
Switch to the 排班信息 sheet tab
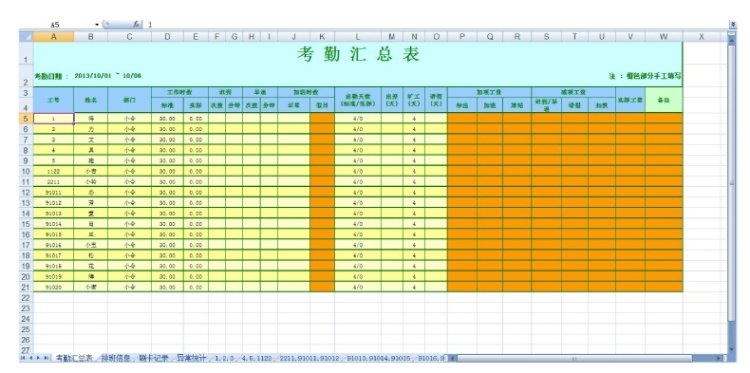click(x=116, y=358)
